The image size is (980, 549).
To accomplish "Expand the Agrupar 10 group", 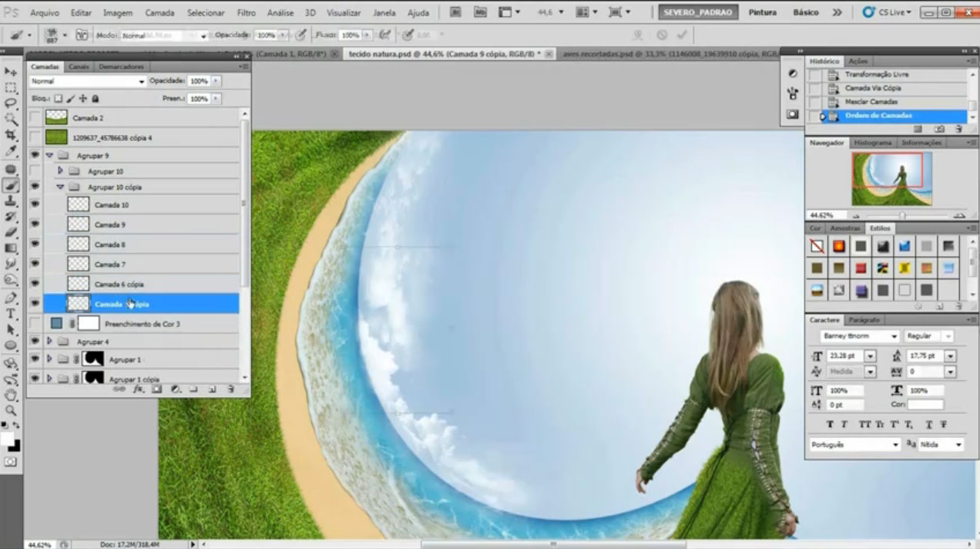I will 61,170.
